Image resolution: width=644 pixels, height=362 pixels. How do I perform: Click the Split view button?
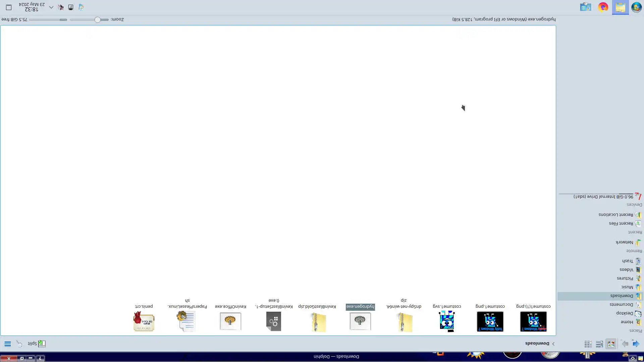point(37,344)
